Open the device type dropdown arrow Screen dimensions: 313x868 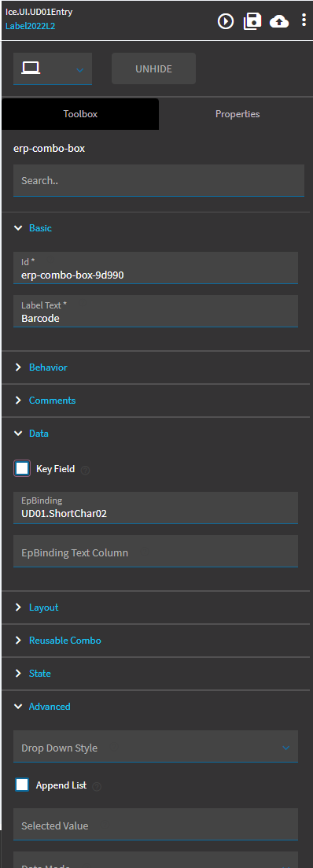79,70
